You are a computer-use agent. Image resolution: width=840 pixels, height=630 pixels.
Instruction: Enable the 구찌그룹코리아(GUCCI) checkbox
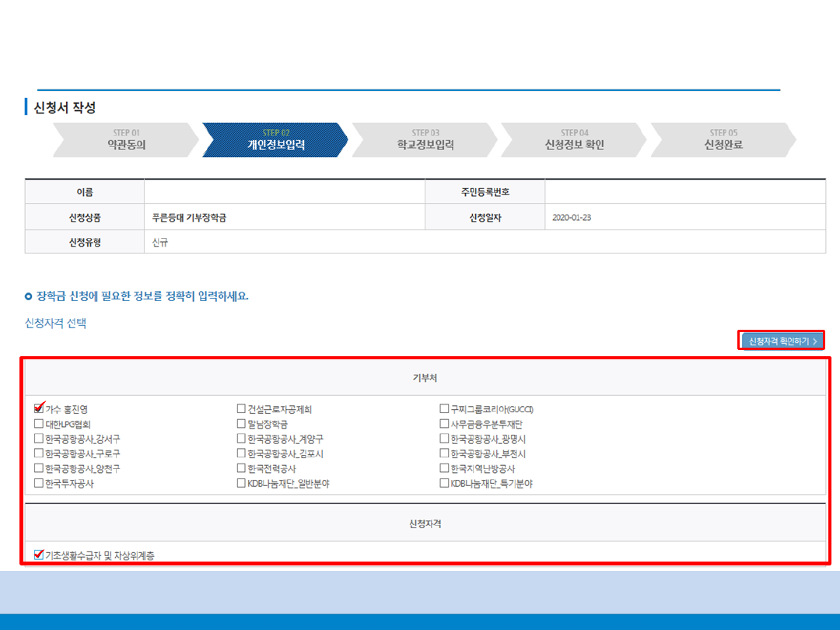(444, 409)
